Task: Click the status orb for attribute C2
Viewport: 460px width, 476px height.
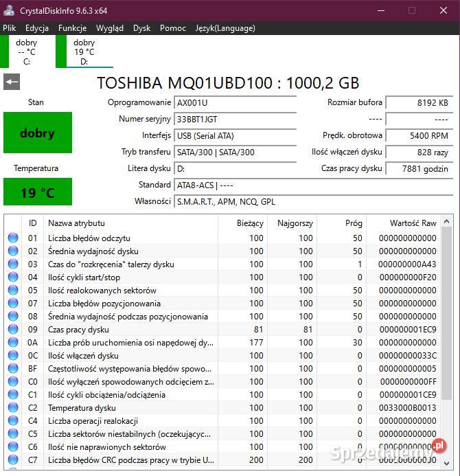Action: point(13,407)
